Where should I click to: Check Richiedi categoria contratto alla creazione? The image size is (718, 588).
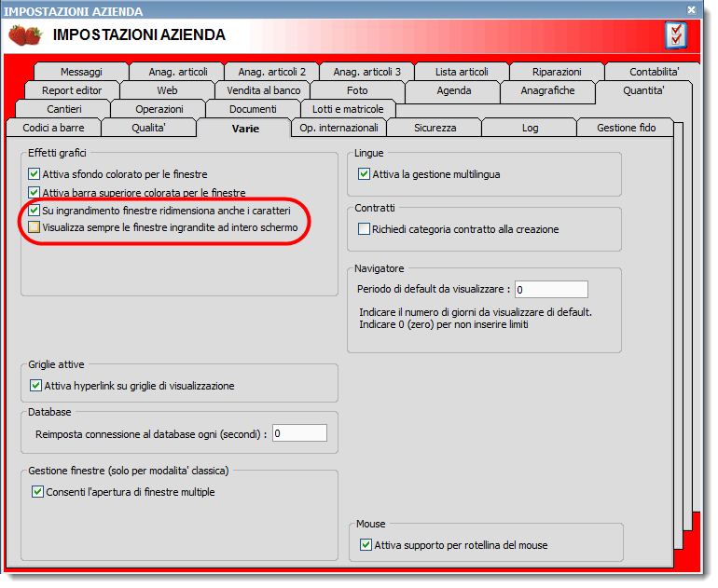coord(364,229)
